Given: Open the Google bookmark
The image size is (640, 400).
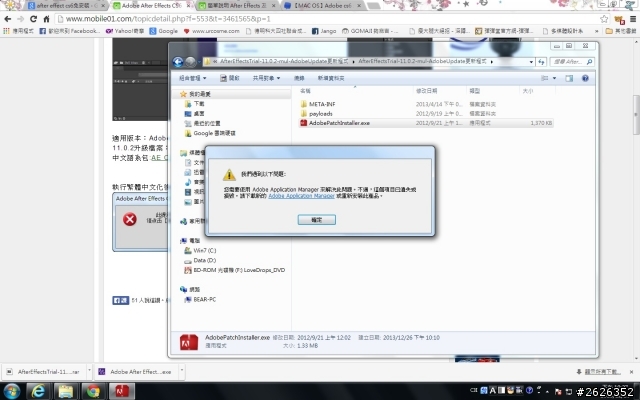Looking at the screenshot, I should 163,31.
